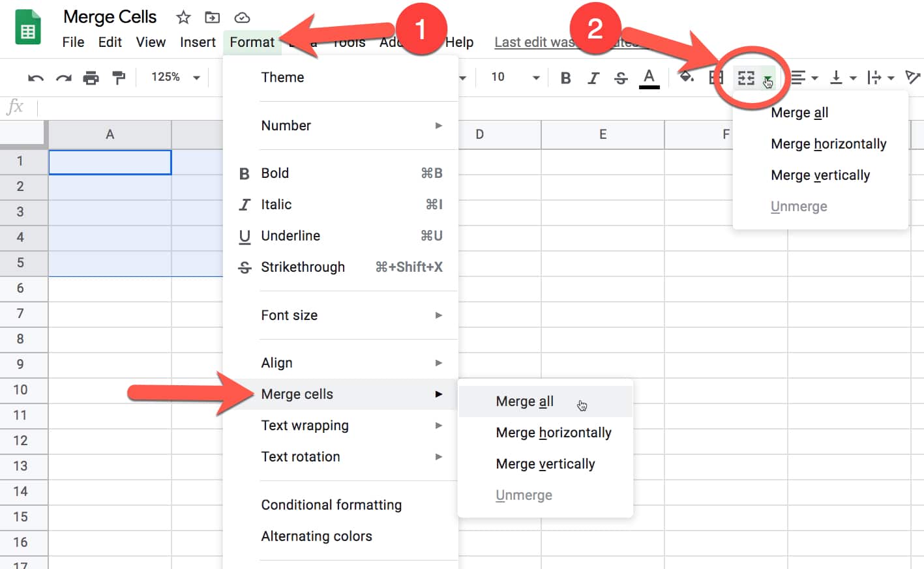The width and height of the screenshot is (924, 569).
Task: Open Conditional formatting
Action: click(340, 505)
